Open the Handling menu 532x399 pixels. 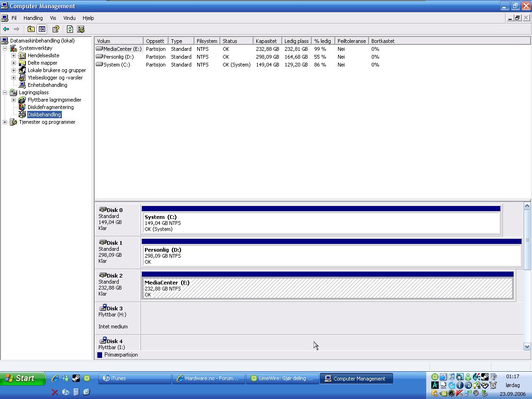(x=33, y=18)
